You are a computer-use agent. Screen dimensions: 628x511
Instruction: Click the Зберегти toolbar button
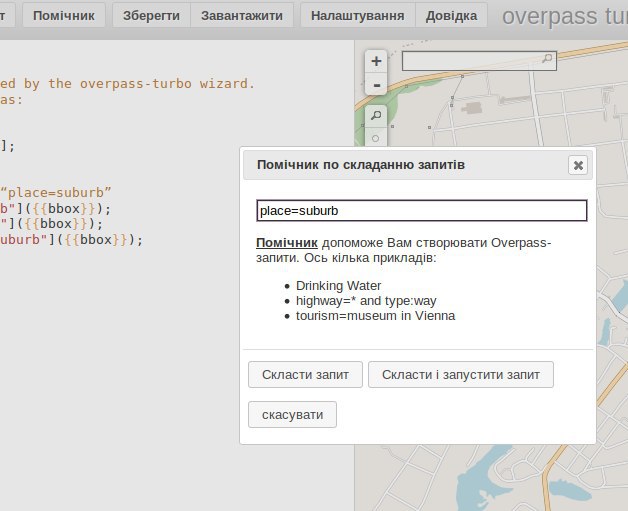pyautogui.click(x=151, y=16)
